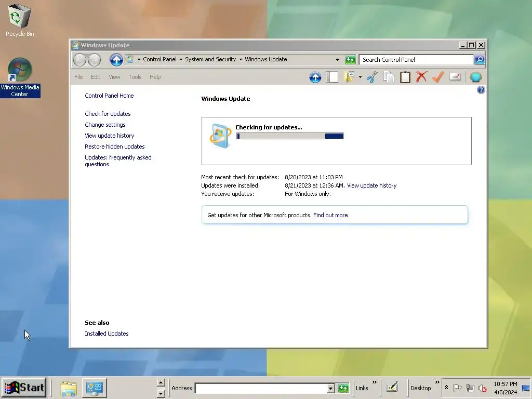Open the File menu
The height and width of the screenshot is (399, 532).
coord(78,77)
